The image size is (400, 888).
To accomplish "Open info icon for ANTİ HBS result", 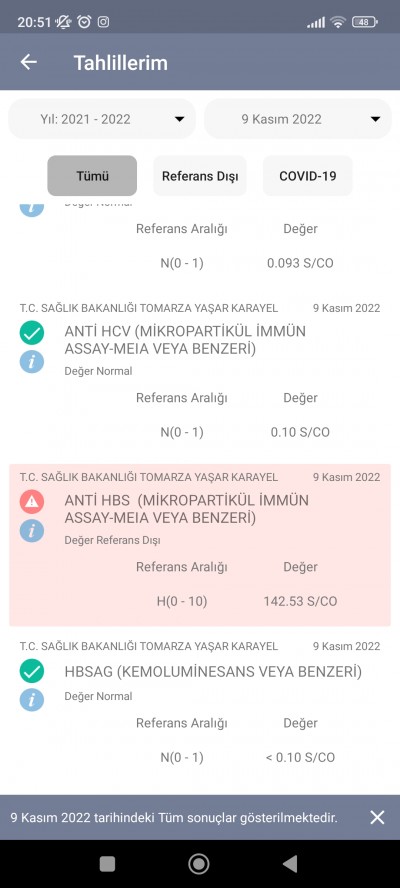I will tap(32, 531).
